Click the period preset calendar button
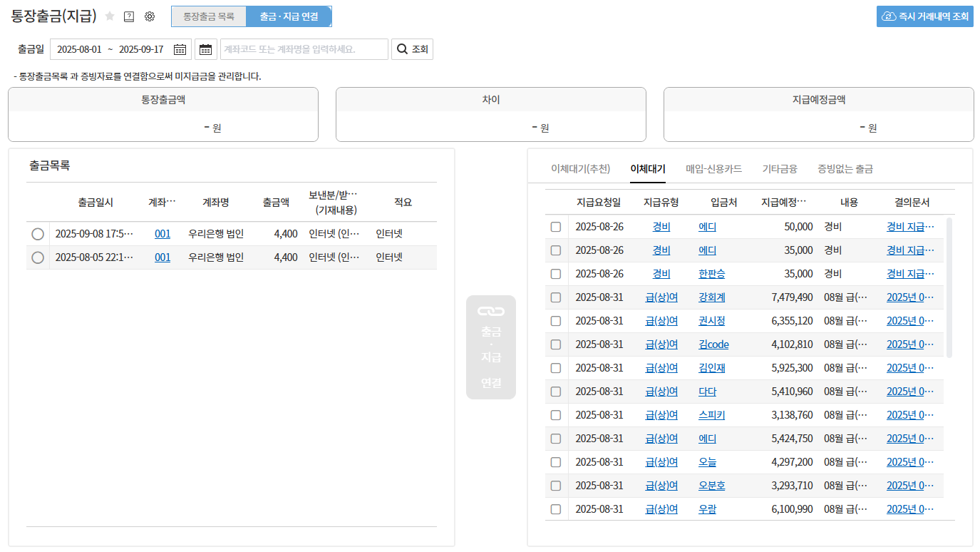980x552 pixels. pyautogui.click(x=206, y=49)
